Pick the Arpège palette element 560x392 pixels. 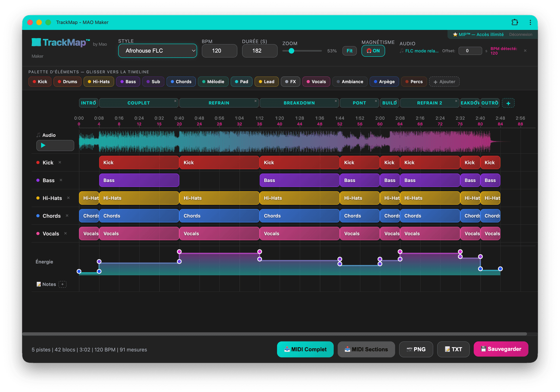pos(384,82)
